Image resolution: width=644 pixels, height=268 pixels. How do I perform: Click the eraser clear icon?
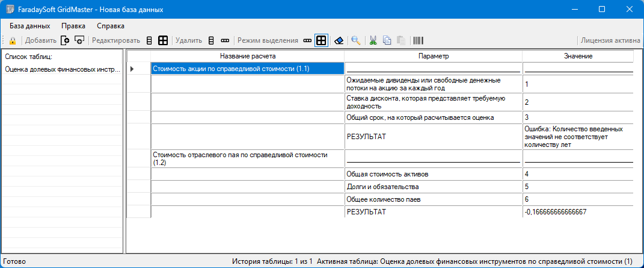339,41
